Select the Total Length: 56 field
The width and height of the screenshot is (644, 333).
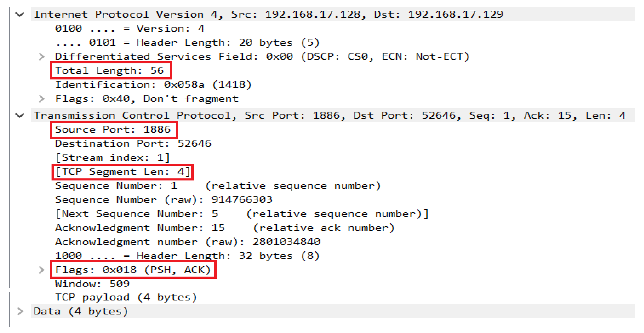(110, 71)
